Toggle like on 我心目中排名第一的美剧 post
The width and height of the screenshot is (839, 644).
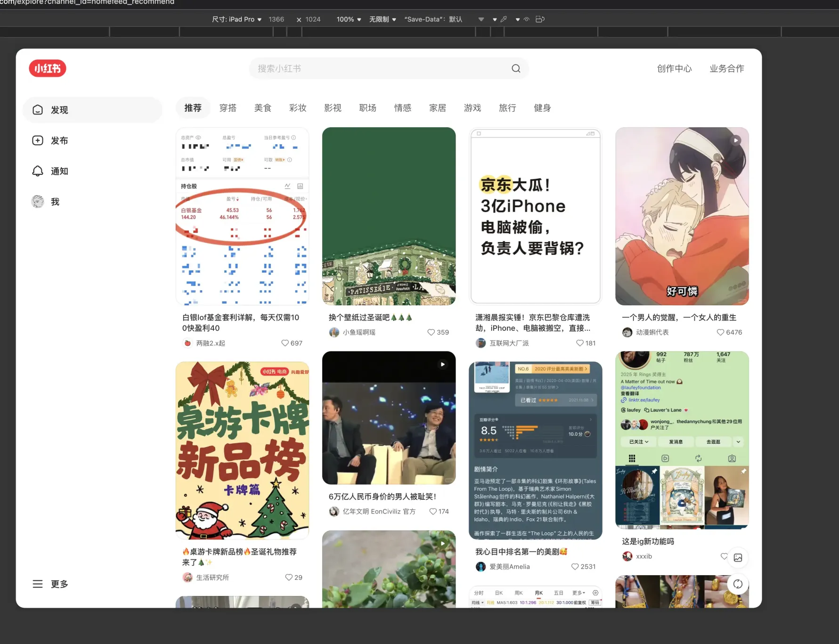[x=575, y=567]
